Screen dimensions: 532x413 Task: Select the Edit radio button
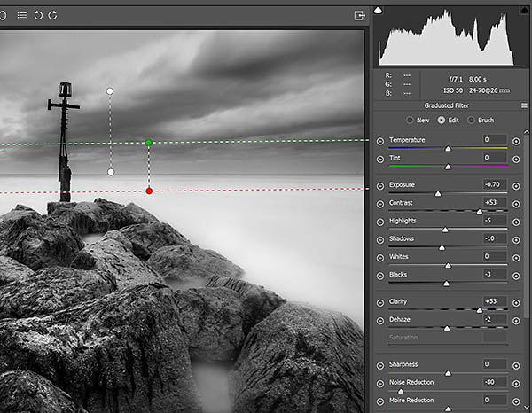point(440,120)
